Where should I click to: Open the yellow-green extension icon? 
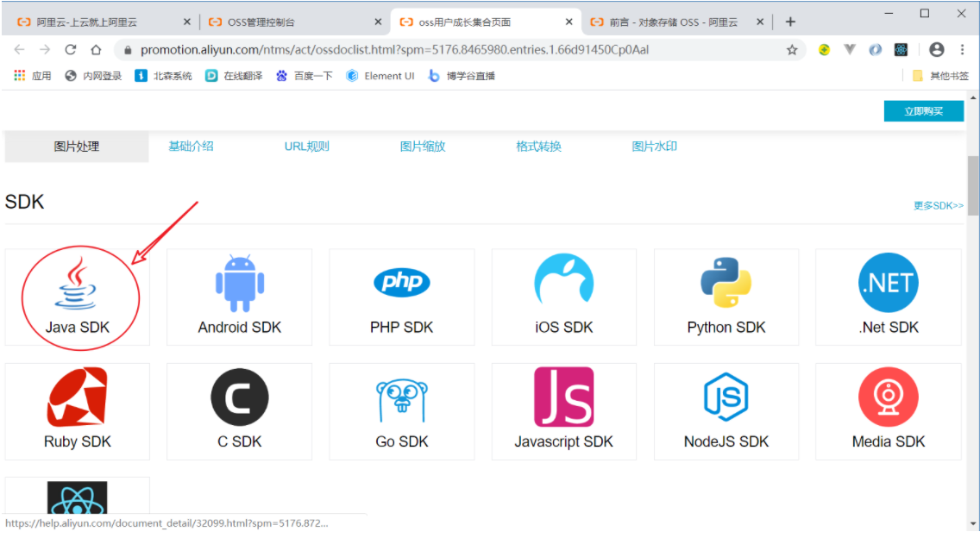[x=825, y=49]
